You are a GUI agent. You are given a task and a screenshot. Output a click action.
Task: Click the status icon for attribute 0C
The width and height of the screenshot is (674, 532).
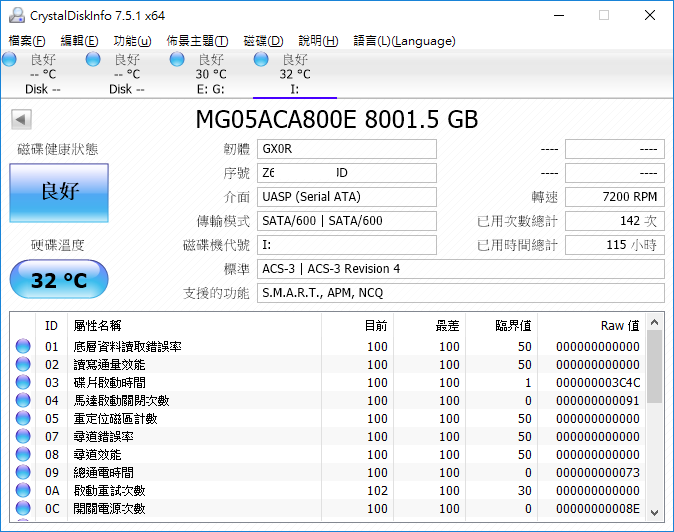point(23,508)
